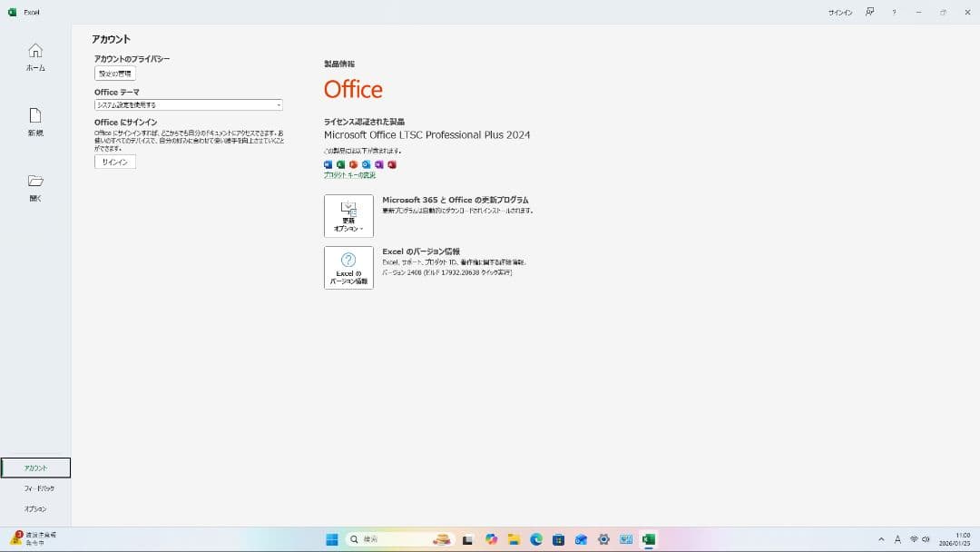Click the Excel app icon in title bar
The height and width of the screenshot is (552, 980).
[x=13, y=12]
